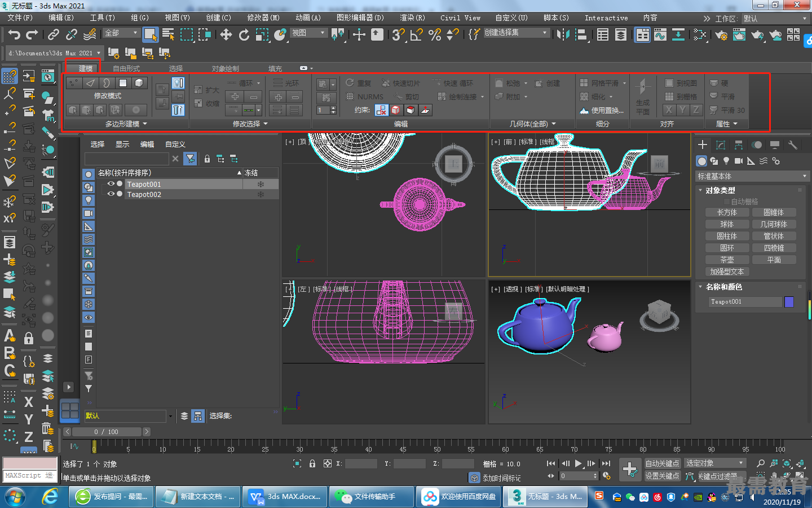Open Select by Name list icon

168,35
